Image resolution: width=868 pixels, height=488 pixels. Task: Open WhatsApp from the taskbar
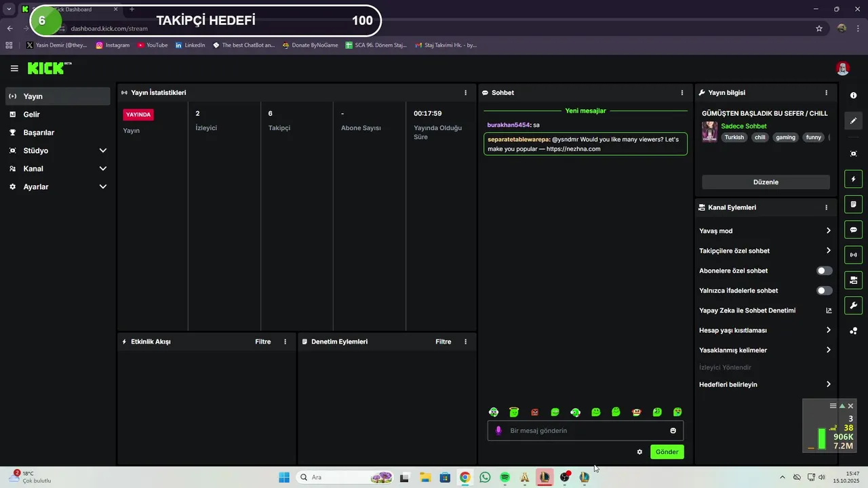pyautogui.click(x=484, y=477)
